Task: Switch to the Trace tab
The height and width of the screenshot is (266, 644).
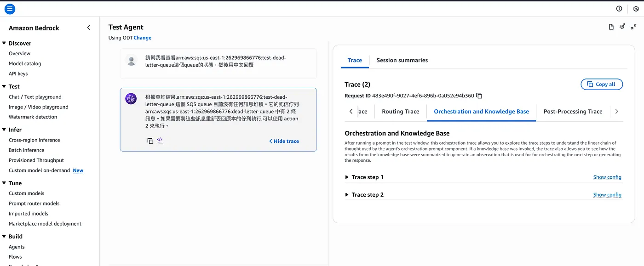Action: pos(355,60)
